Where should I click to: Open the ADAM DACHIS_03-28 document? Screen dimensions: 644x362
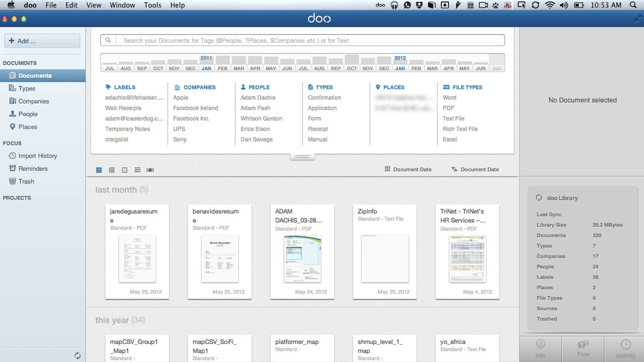coord(302,251)
